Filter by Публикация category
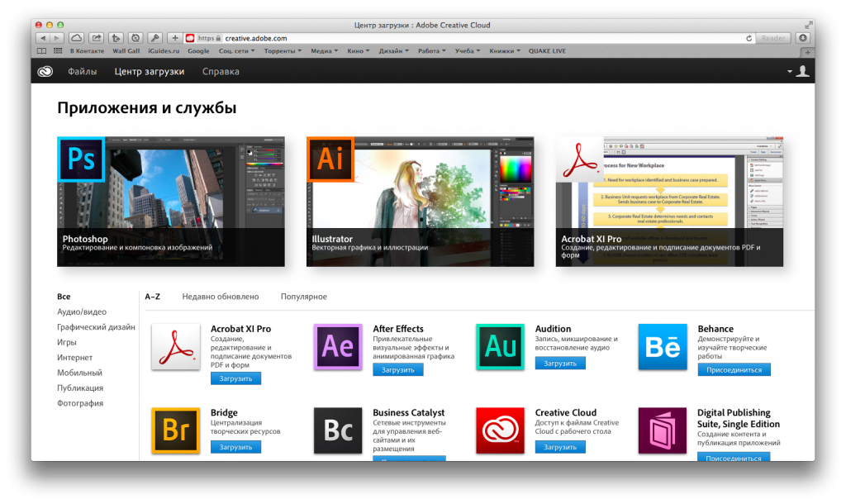This screenshot has height=504, width=846. point(80,388)
